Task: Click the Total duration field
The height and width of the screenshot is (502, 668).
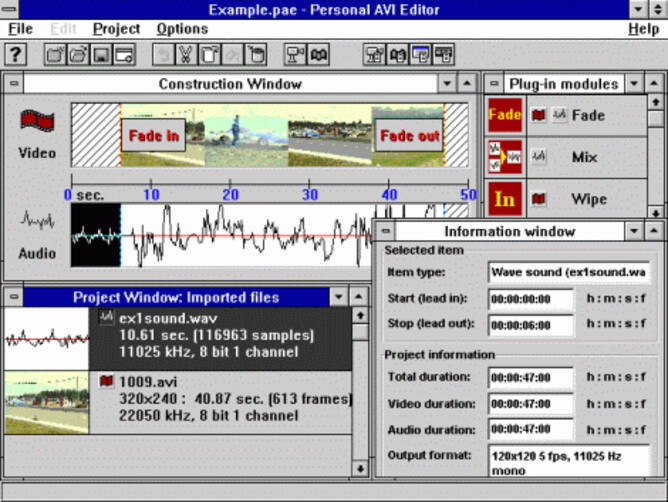Action: tap(531, 378)
